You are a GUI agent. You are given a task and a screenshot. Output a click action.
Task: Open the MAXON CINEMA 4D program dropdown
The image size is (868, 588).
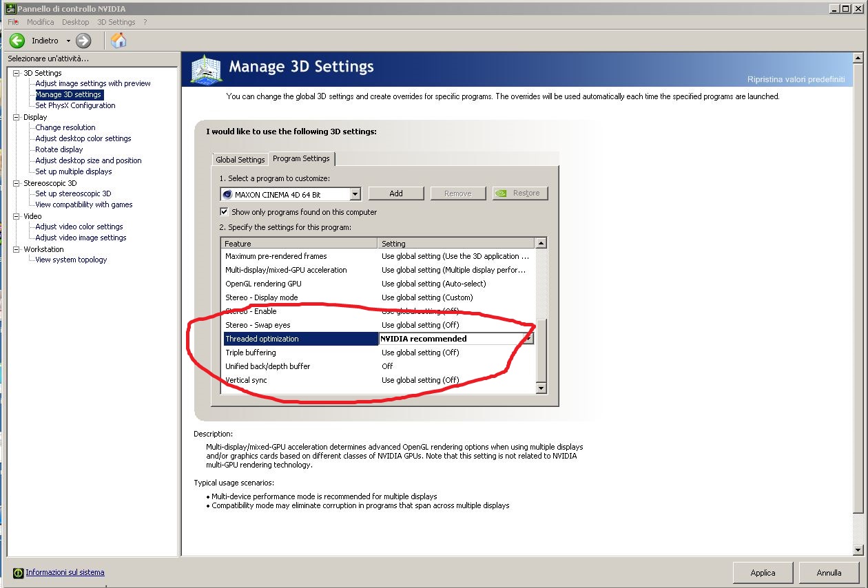[355, 194]
